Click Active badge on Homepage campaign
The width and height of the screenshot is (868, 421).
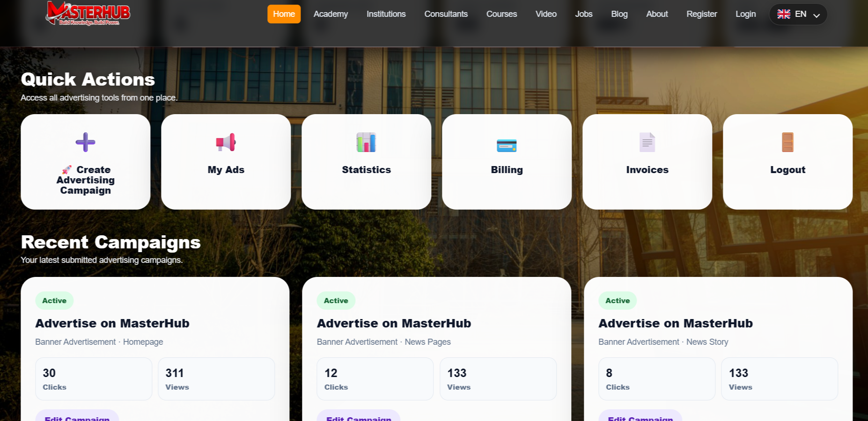[x=54, y=301]
